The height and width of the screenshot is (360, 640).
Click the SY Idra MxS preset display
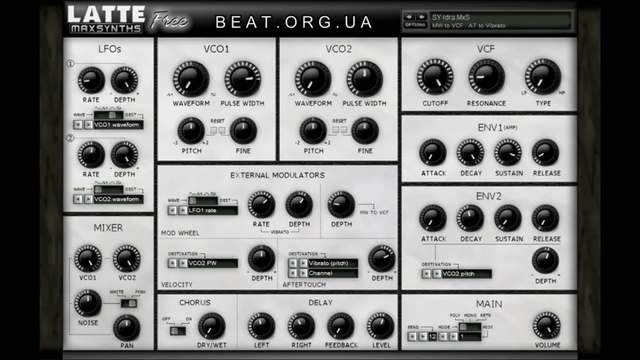coord(500,21)
